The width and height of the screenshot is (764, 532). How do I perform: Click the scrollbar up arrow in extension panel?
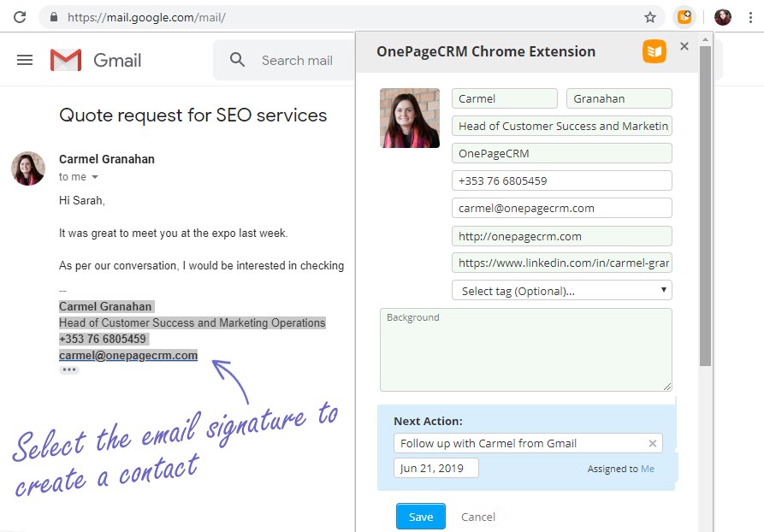705,39
